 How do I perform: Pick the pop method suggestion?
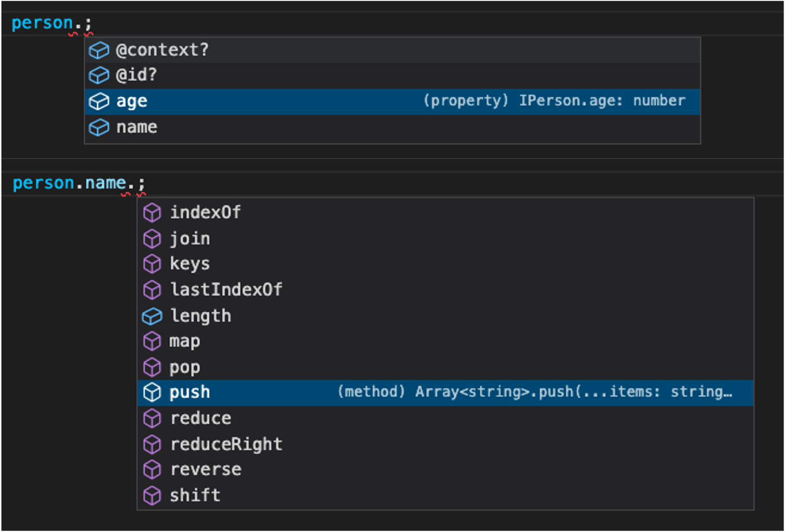184,368
